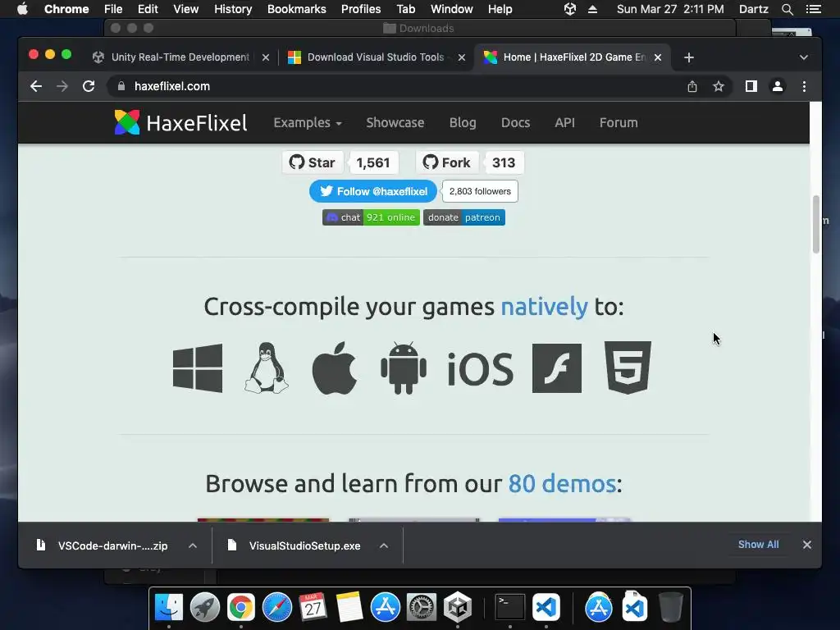Open Notes from the Dock
Image resolution: width=840 pixels, height=630 pixels.
349,608
